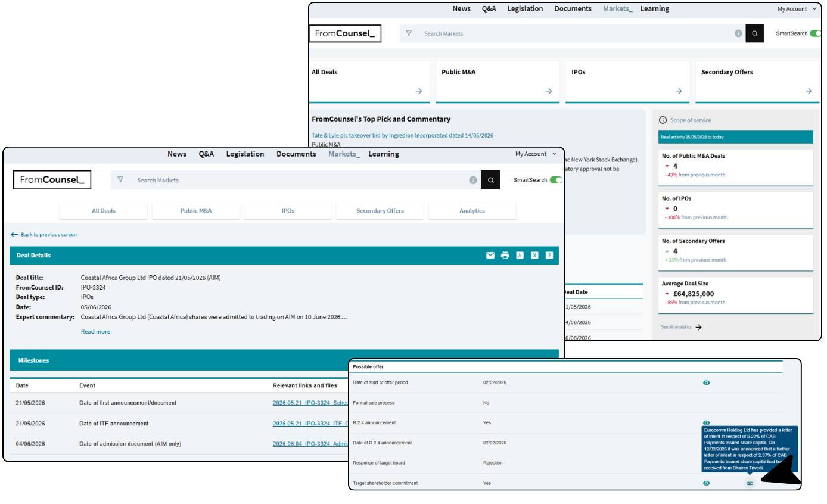Open IPOs card arrow in back window
The width and height of the screenshot is (827, 504).
pyautogui.click(x=679, y=91)
